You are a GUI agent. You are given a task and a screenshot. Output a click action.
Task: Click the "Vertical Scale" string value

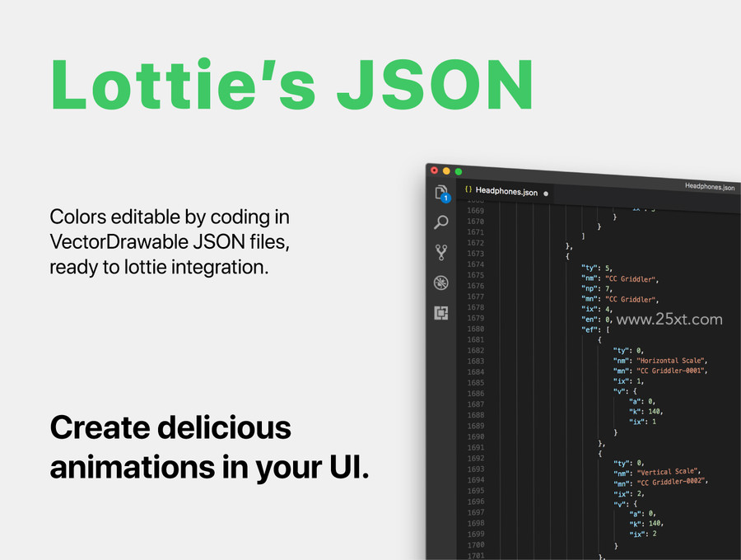[x=669, y=472]
